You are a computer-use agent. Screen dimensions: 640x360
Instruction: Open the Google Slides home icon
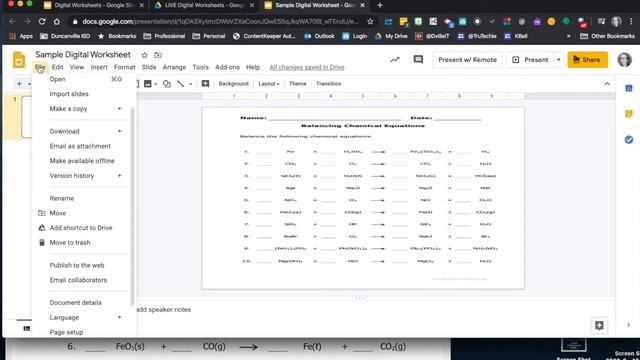pos(19,60)
